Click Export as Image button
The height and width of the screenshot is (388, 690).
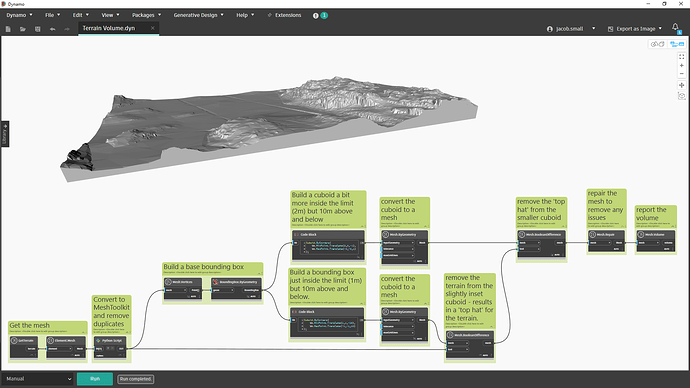point(631,29)
